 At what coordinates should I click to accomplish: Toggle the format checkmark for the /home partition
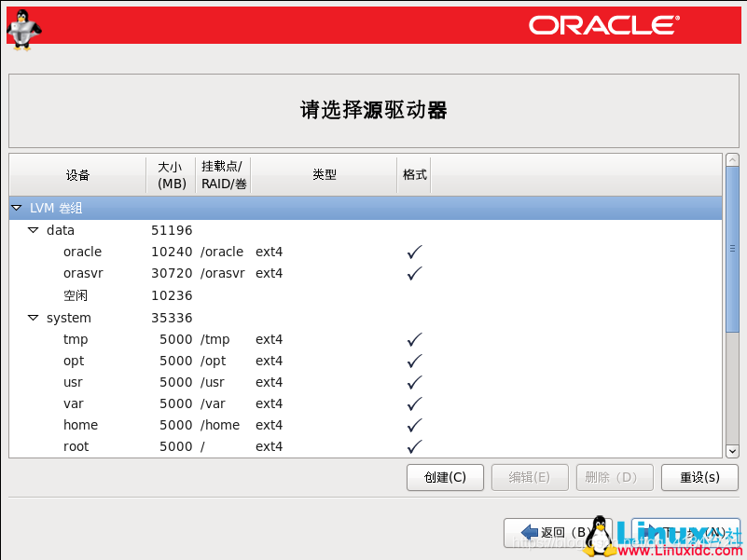pyautogui.click(x=413, y=425)
